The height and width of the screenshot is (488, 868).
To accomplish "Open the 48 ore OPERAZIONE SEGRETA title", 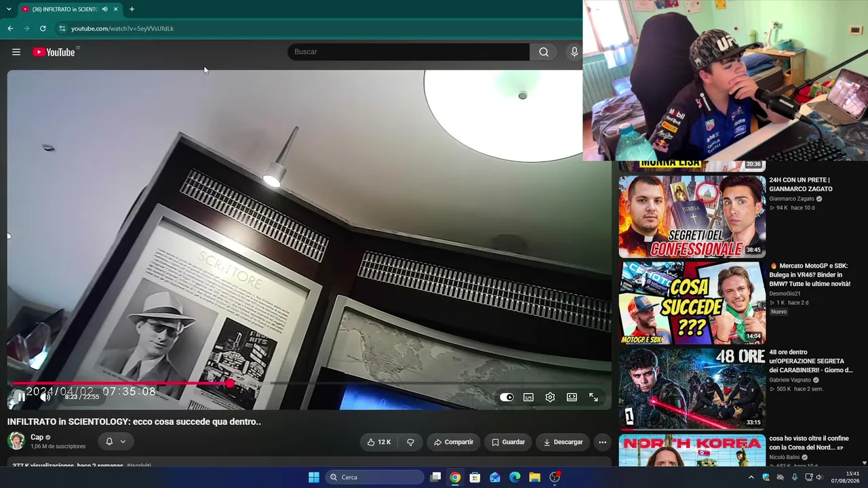I will [x=811, y=361].
